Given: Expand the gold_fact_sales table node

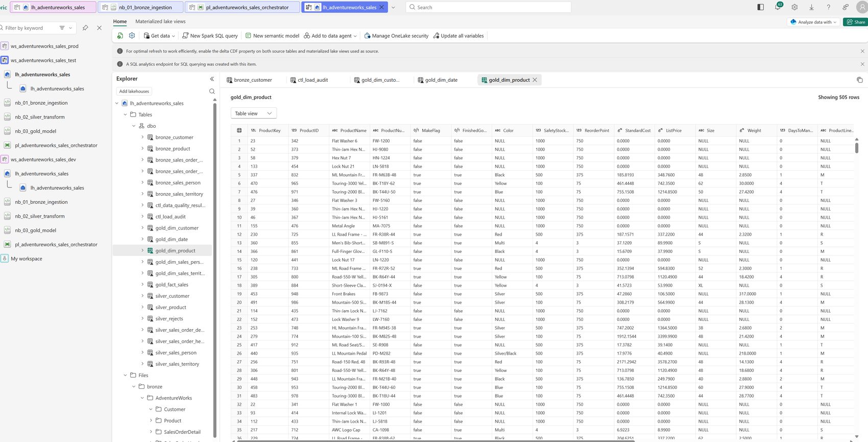Looking at the screenshot, I should point(142,285).
